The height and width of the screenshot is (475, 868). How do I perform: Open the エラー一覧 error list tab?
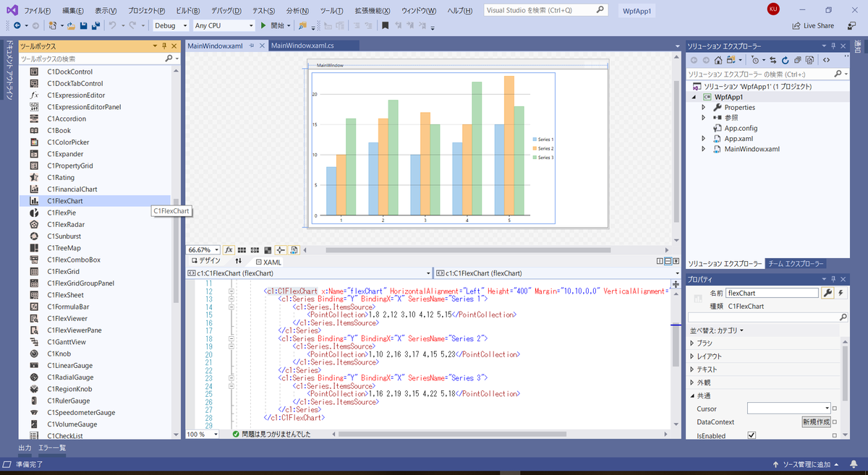[x=52, y=448]
